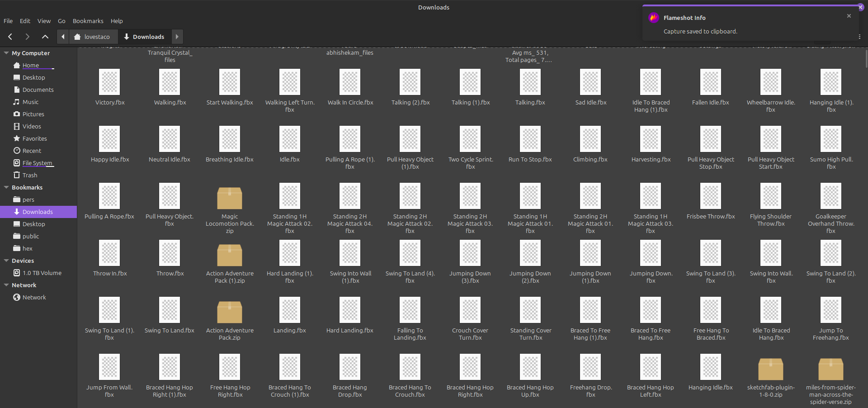Collapse the My Computer sidebar section
Image resolution: width=868 pixels, height=408 pixels.
pos(6,53)
